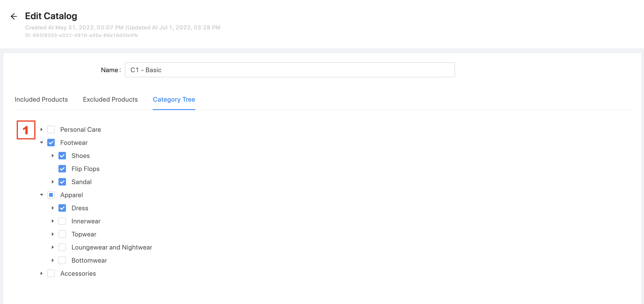Viewport: 644px width, 304px height.
Task: Check the Accessories checkbox
Action: click(x=51, y=273)
